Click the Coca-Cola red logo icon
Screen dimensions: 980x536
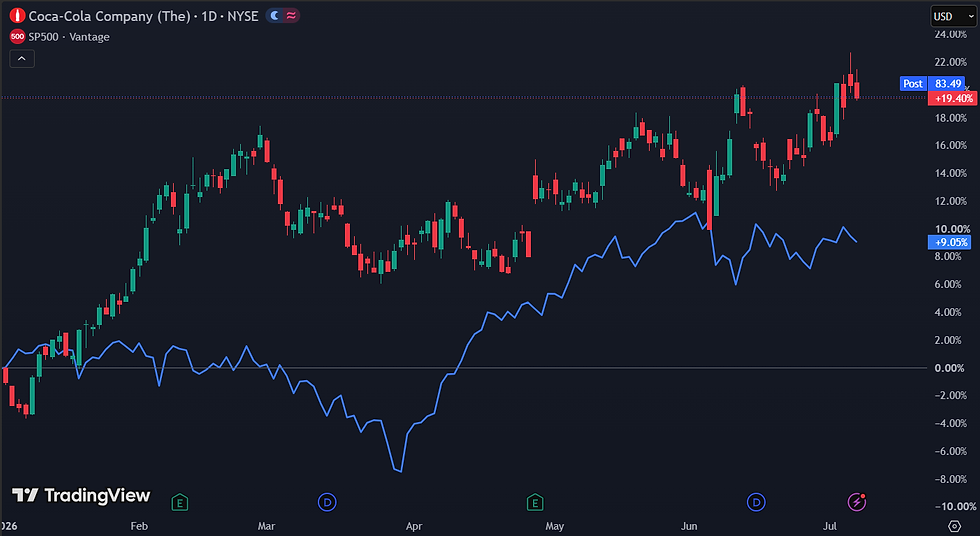coord(18,16)
